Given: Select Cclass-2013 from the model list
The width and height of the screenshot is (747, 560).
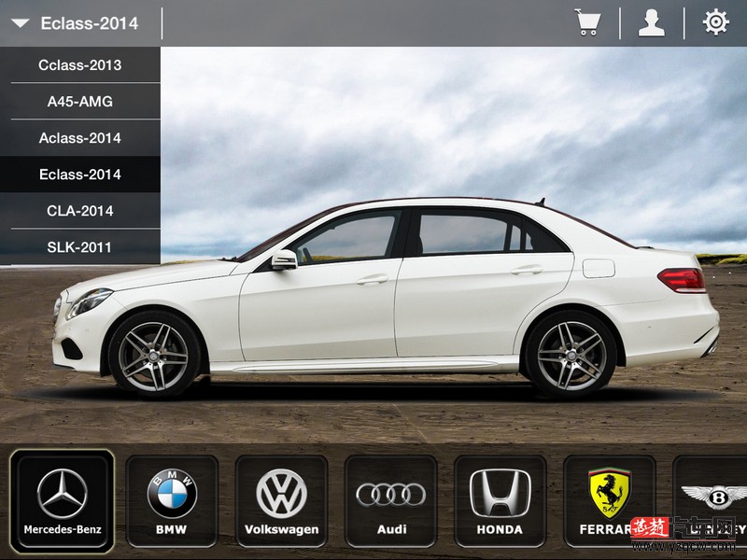Looking at the screenshot, I should click(x=80, y=64).
